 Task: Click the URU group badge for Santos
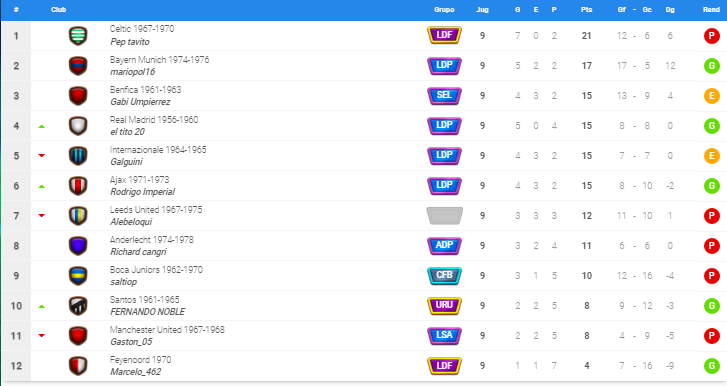coord(444,306)
